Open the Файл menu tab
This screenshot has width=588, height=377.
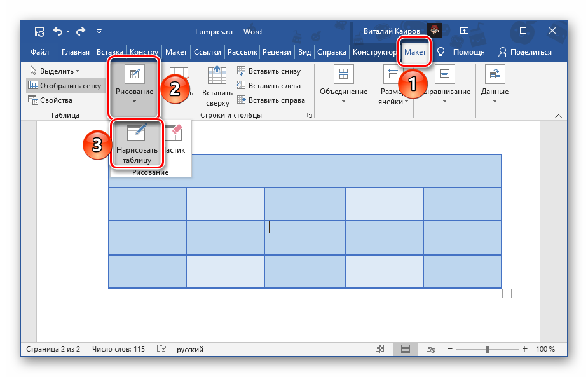point(39,52)
